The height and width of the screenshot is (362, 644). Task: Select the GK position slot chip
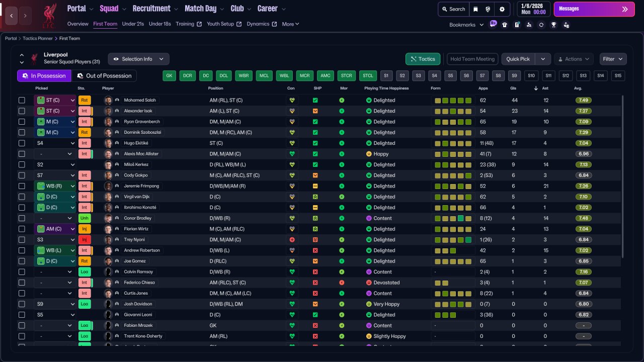point(170,76)
